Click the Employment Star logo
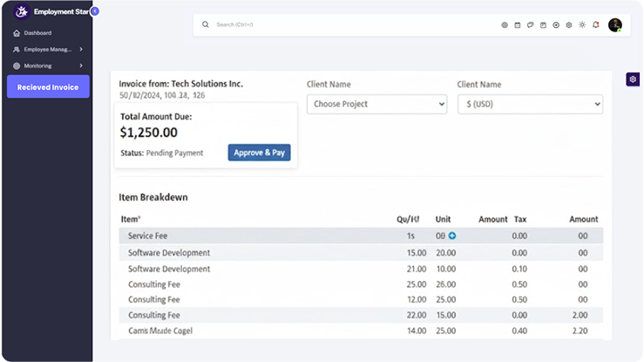This screenshot has height=362, width=644. coord(22,12)
